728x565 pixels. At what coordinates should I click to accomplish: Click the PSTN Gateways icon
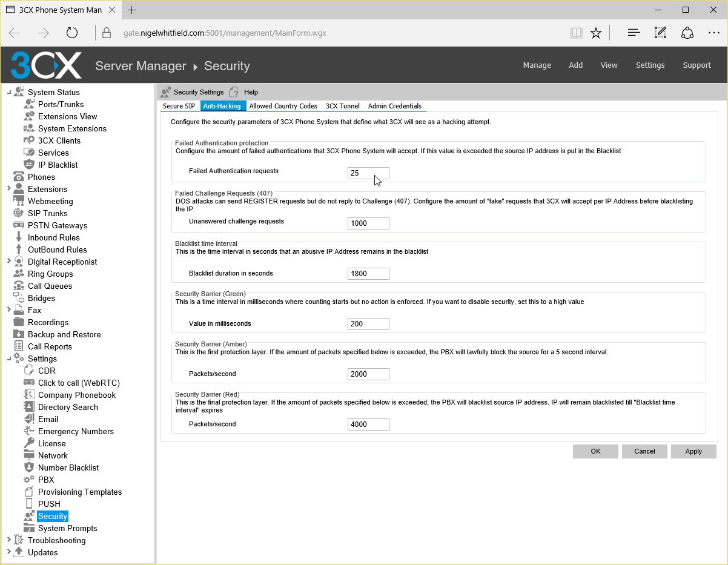(x=19, y=225)
